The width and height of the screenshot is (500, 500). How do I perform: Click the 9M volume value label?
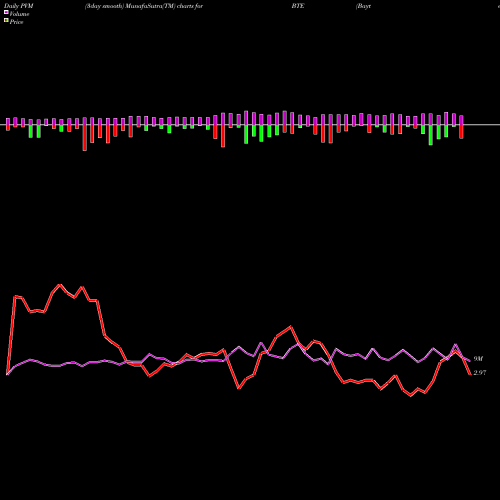pos(478,359)
